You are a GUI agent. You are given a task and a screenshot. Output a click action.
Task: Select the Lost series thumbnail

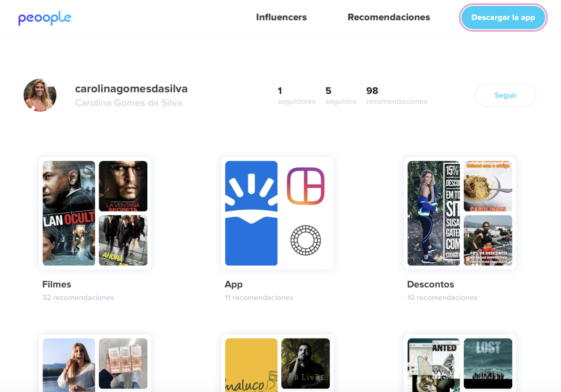click(488, 363)
